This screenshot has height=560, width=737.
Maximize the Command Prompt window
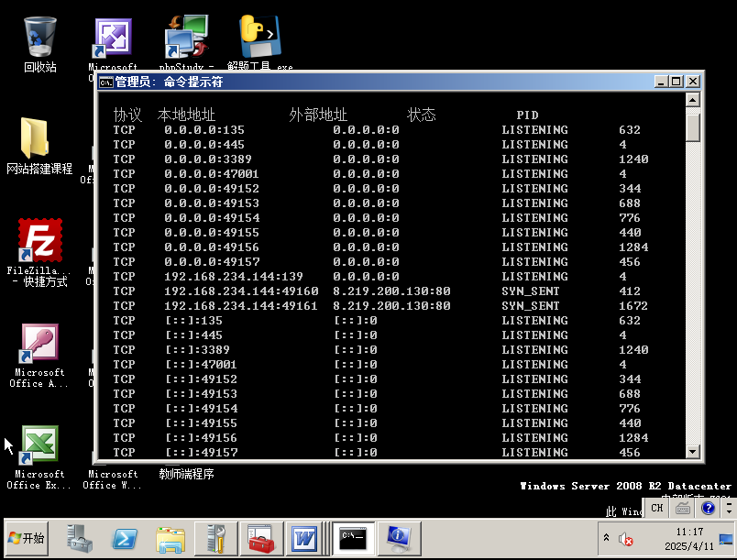(676, 82)
